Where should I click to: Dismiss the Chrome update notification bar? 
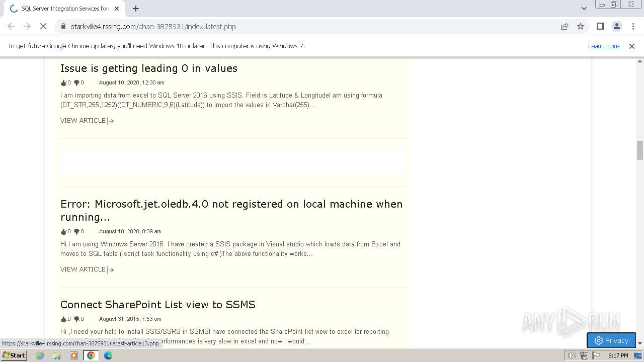(x=632, y=46)
